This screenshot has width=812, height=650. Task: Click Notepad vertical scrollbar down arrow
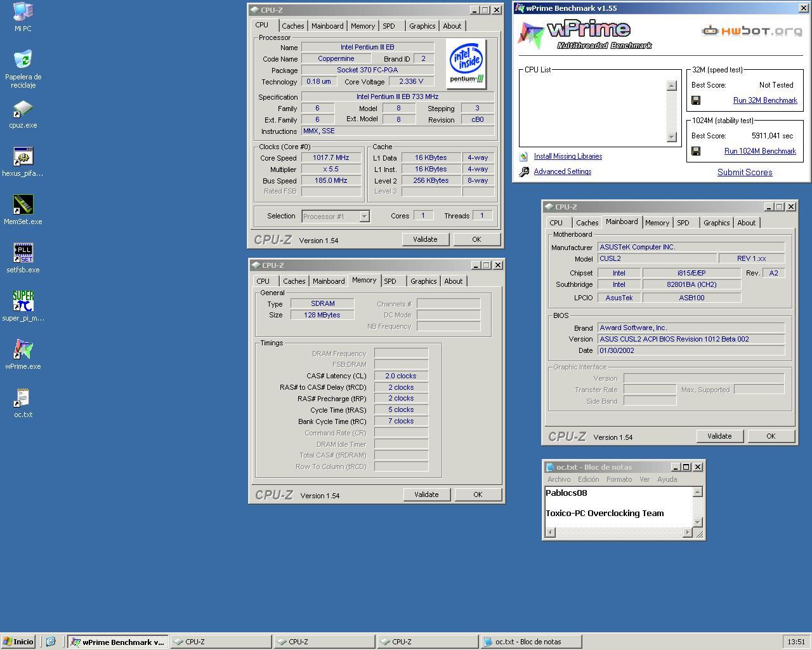(x=698, y=522)
